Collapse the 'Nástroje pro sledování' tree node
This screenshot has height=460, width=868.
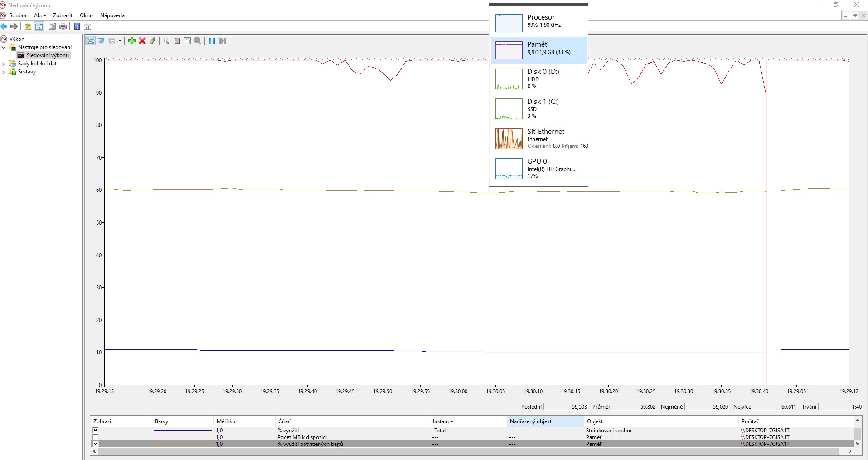[4, 47]
